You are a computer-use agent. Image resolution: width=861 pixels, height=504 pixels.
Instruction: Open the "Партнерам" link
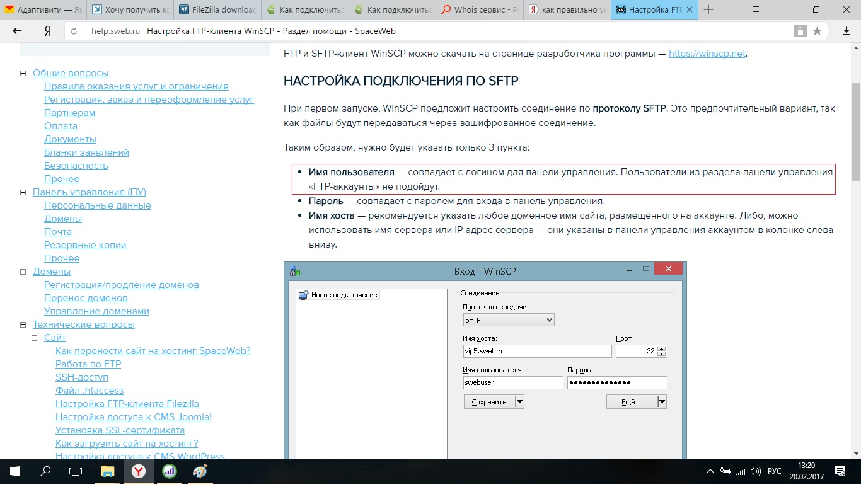tap(69, 113)
